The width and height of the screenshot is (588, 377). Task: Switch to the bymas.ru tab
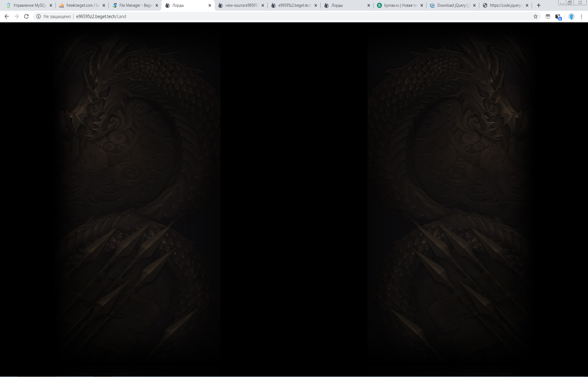pyautogui.click(x=400, y=5)
